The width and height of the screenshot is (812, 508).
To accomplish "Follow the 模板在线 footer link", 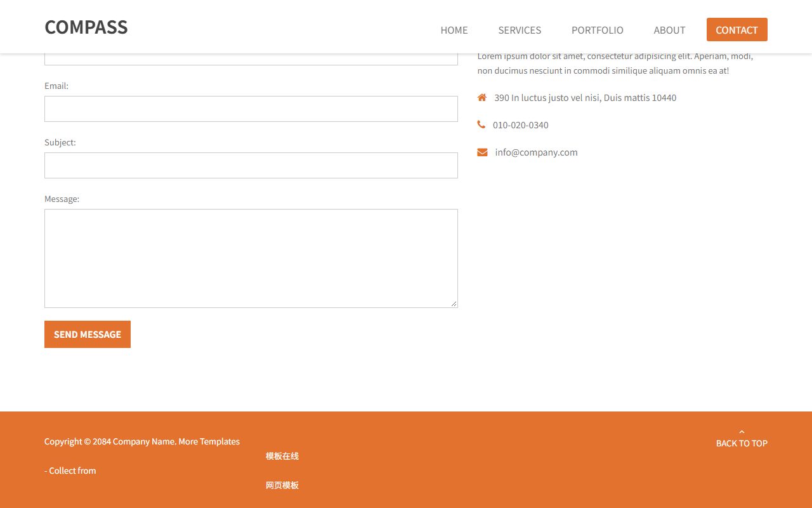I will click(x=282, y=456).
